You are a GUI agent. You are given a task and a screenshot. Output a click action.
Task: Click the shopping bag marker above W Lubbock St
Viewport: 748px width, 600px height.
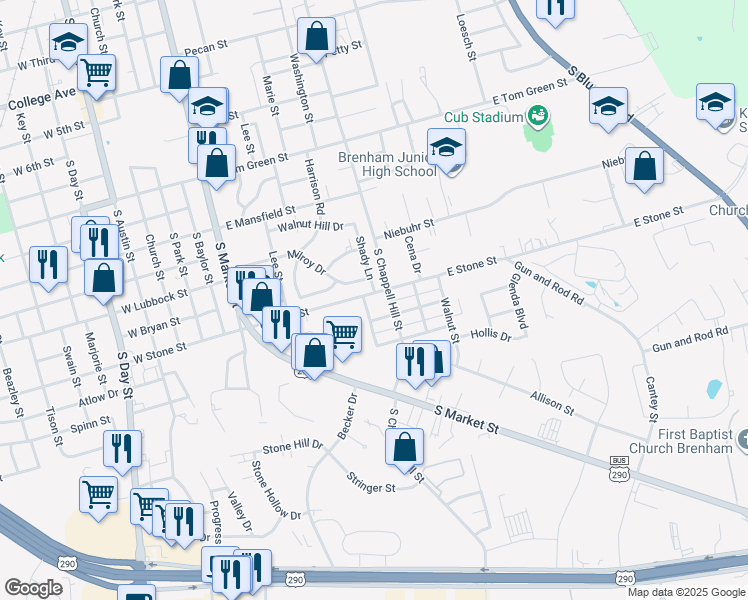(104, 280)
